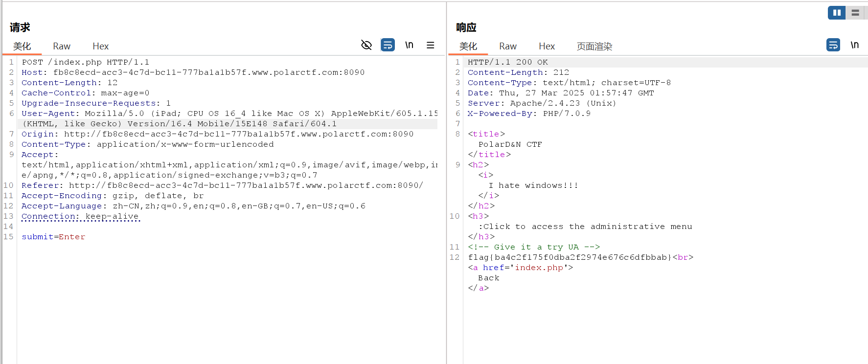
Task: Switch to side-by-side layout view
Action: click(x=836, y=13)
